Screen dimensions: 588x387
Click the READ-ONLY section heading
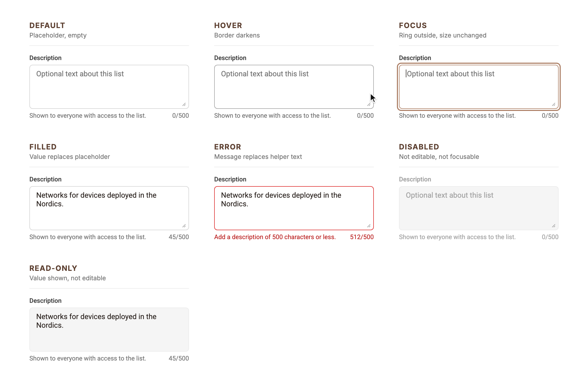tap(53, 268)
